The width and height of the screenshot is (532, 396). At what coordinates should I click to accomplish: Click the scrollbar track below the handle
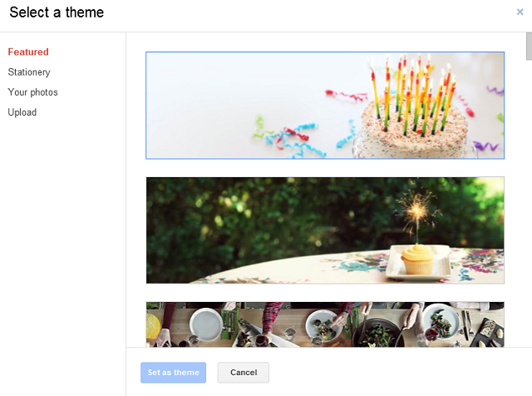(529, 204)
